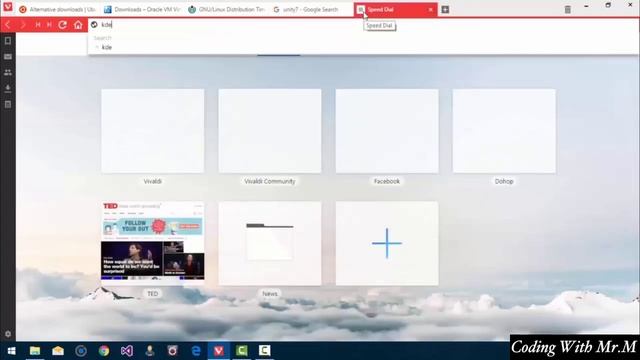Open the Windows Start menu
The height and width of the screenshot is (360, 640).
click(x=11, y=351)
